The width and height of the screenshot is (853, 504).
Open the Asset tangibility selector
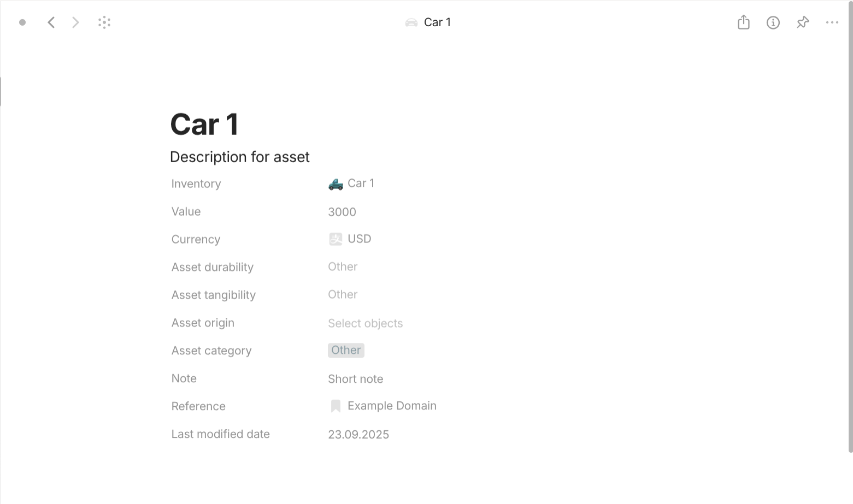[x=343, y=294]
